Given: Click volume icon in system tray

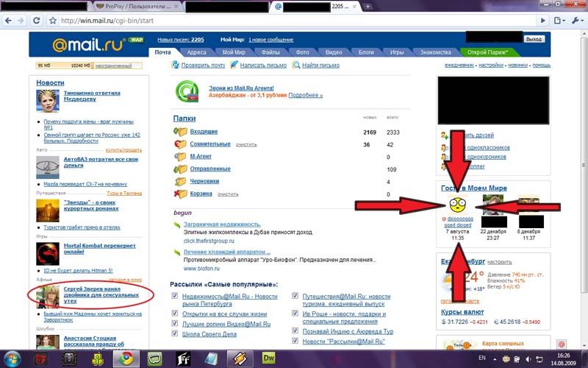Looking at the screenshot, I should pyautogui.click(x=528, y=359).
